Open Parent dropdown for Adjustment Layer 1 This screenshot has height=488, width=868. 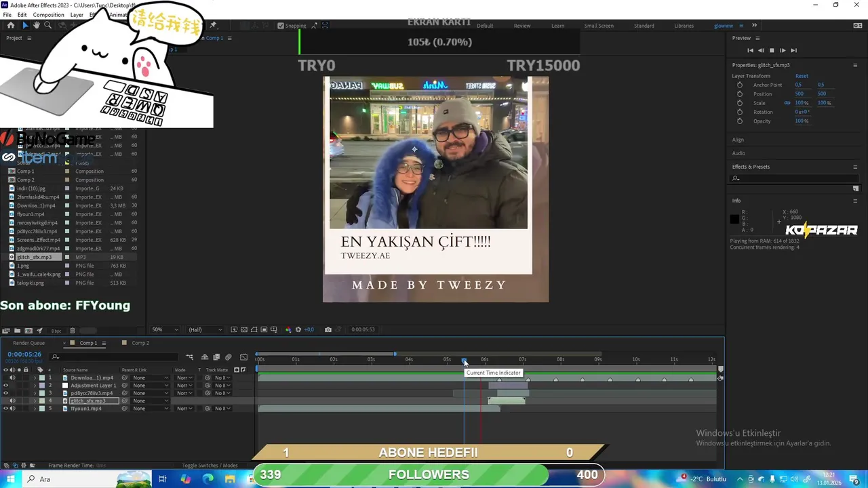tap(151, 385)
